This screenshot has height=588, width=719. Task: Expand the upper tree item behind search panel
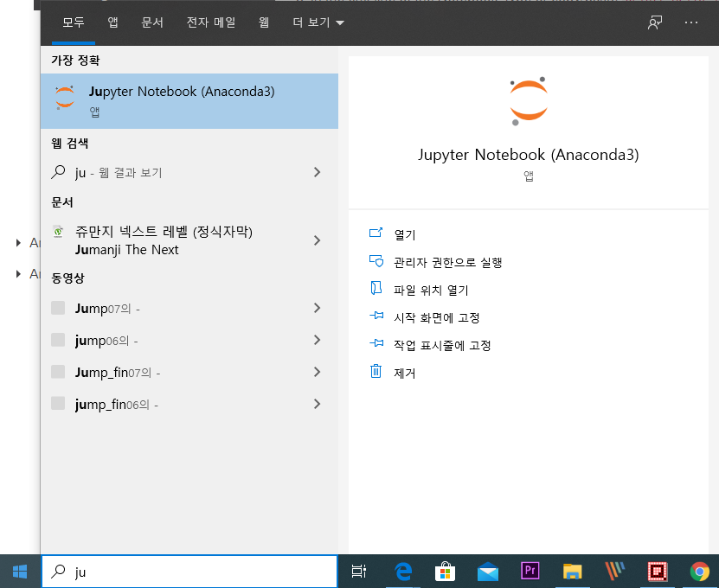click(18, 243)
